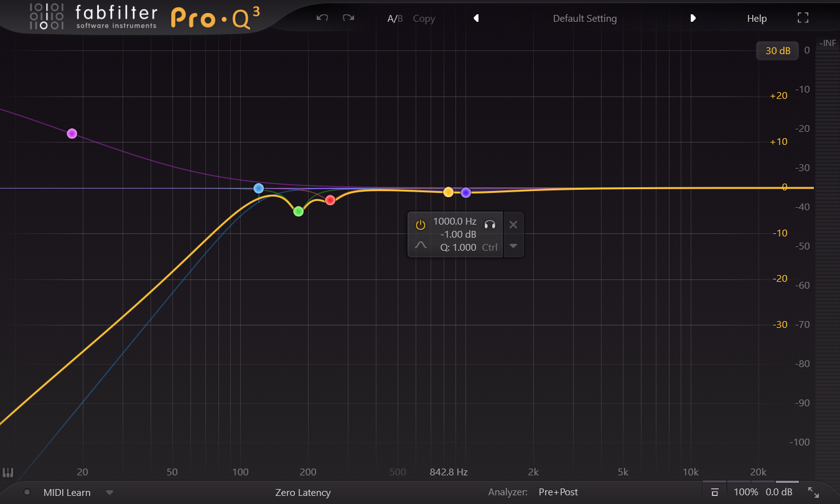The image size is (840, 504).
Task: Copy settings using the Copy button
Action: tap(424, 19)
